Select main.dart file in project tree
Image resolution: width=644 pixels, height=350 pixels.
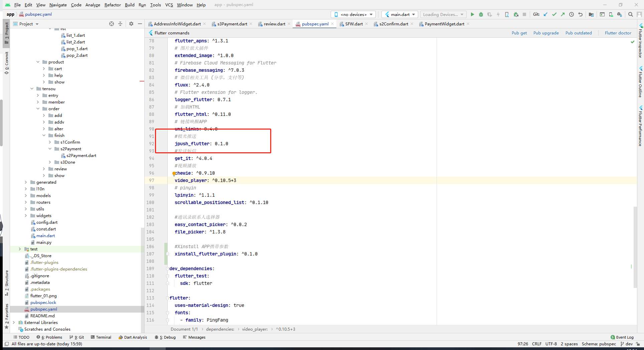coord(45,236)
